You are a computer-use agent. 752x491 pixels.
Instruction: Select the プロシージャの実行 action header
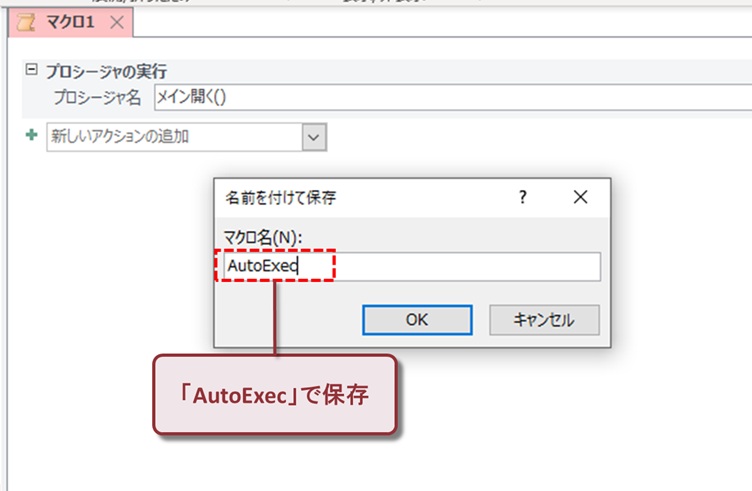[106, 71]
